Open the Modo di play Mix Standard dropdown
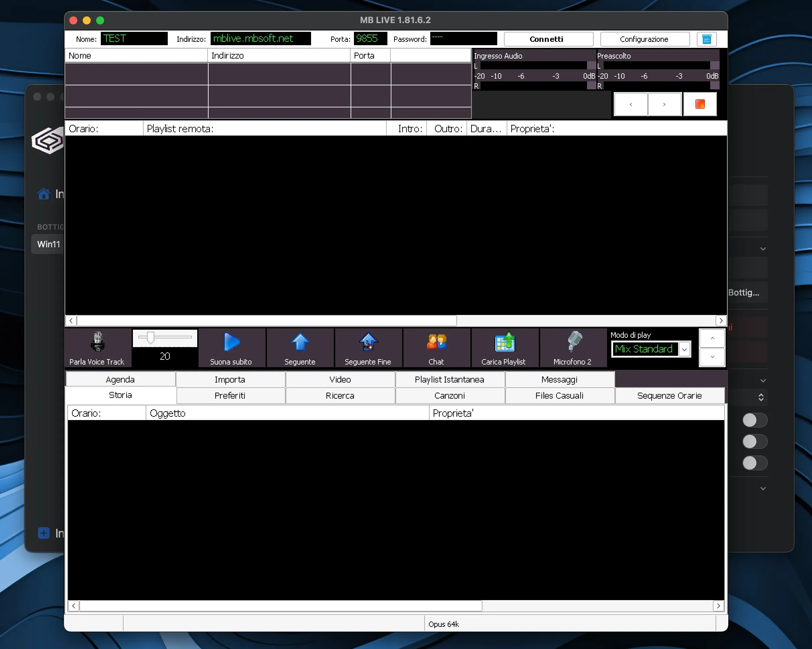 tap(684, 349)
